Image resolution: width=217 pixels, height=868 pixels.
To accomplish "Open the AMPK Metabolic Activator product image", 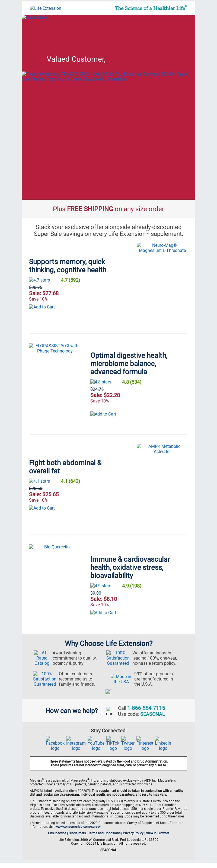I will pos(162,448).
